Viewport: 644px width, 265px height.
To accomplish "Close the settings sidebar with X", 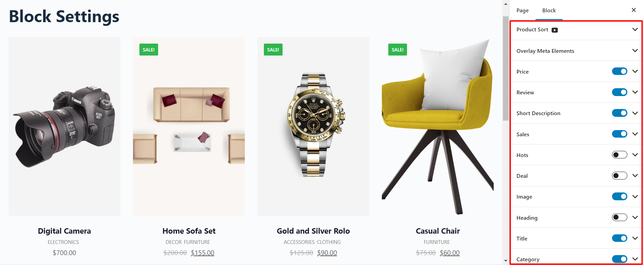I will click(x=634, y=10).
